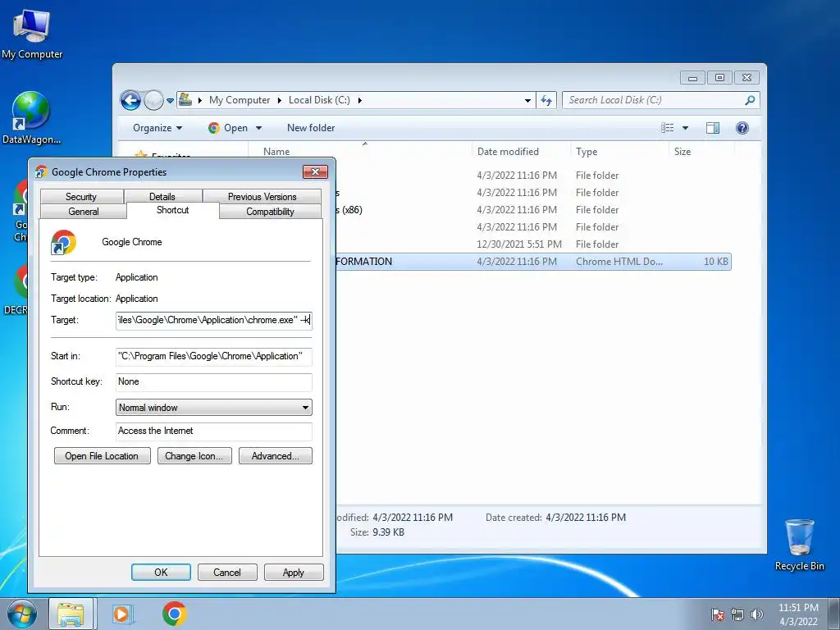Expand view options dropdown arrow

[685, 128]
